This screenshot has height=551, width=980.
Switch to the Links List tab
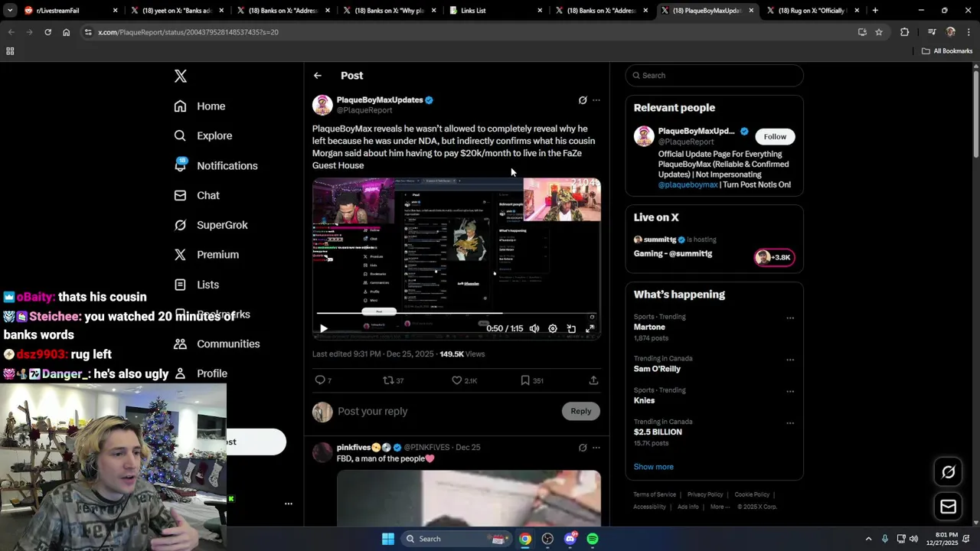point(496,11)
